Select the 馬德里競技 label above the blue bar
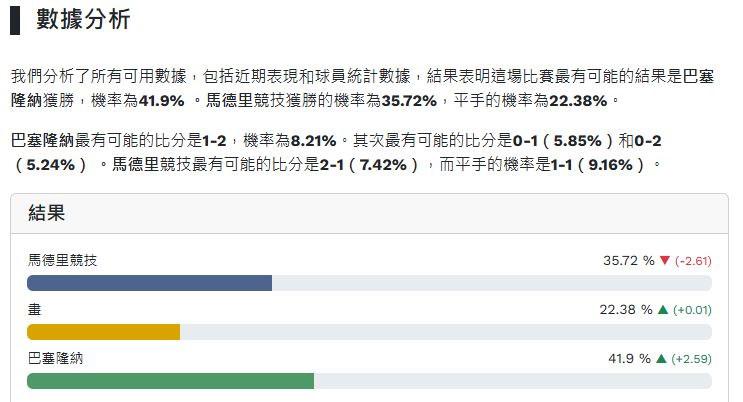743x402 pixels. coord(62,261)
